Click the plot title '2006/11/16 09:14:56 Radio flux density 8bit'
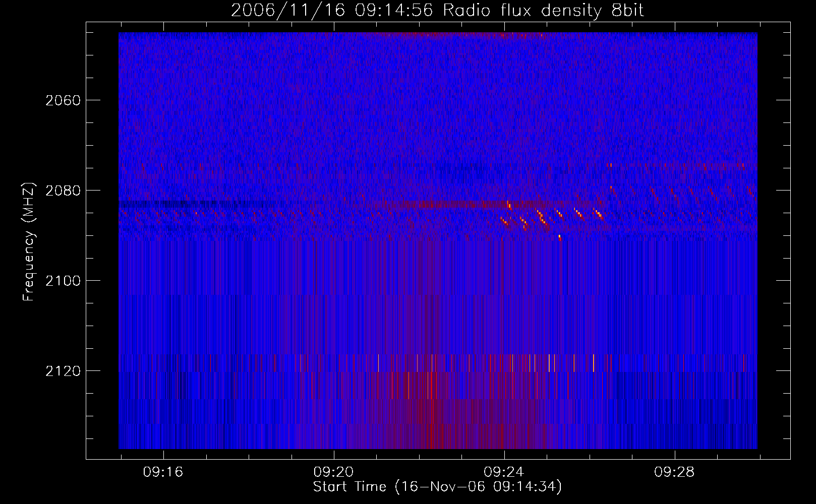 [x=437, y=11]
